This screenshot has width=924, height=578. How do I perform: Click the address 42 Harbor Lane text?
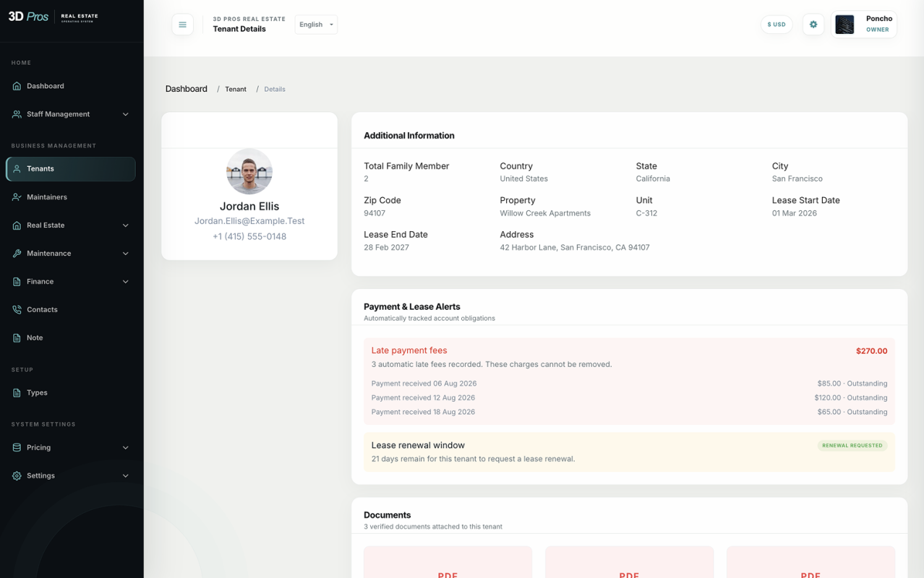coord(575,248)
